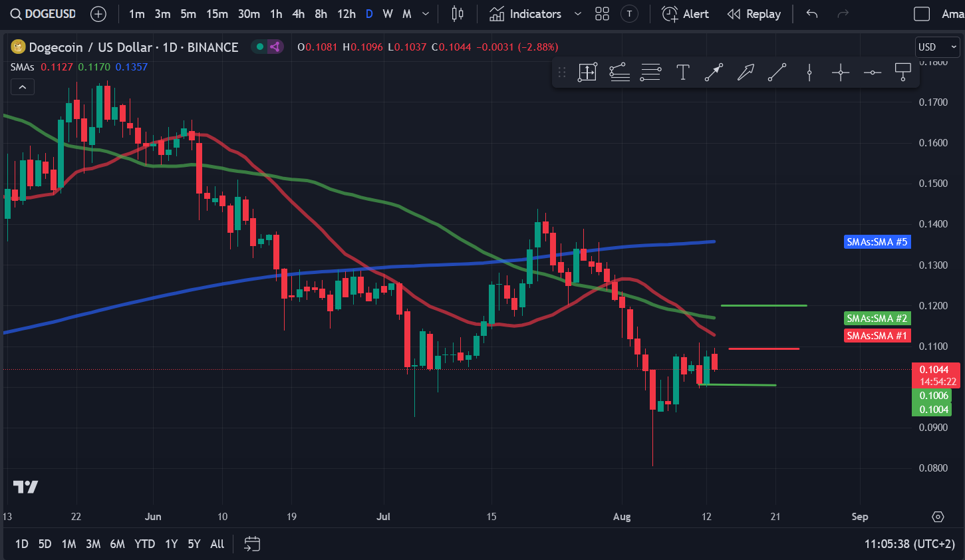Viewport: 965px width, 560px height.
Task: Collapse the indicator legend chevron
Action: coord(23,87)
